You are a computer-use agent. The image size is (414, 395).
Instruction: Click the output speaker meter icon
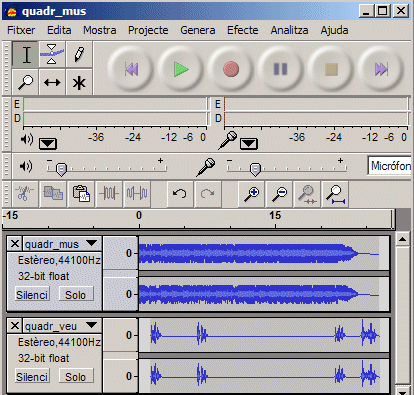click(x=27, y=139)
